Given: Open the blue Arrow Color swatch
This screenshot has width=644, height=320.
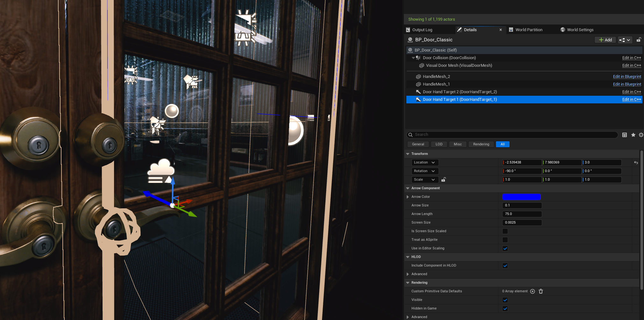Looking at the screenshot, I should point(521,197).
